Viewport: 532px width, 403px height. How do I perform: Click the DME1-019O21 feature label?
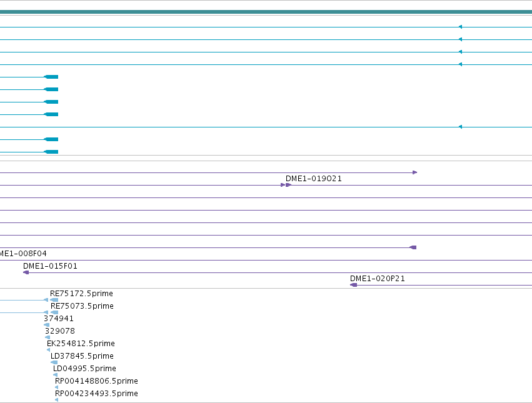pos(313,179)
